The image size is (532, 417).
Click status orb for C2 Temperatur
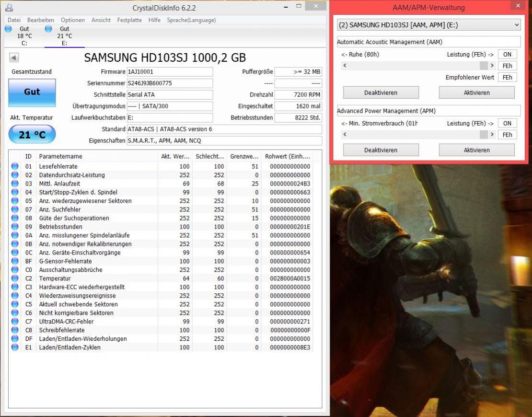[15, 278]
